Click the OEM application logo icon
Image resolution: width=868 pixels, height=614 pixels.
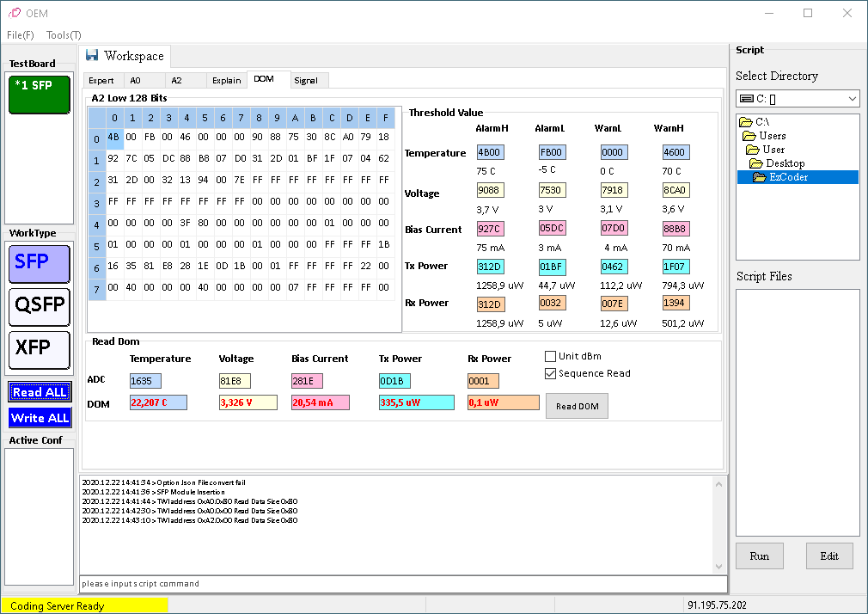pos(14,13)
